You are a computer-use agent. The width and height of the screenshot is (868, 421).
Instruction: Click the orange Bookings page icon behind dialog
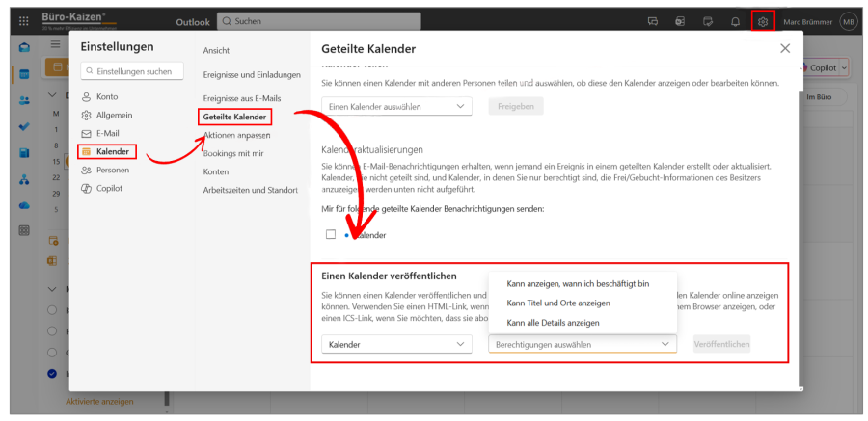(x=54, y=260)
